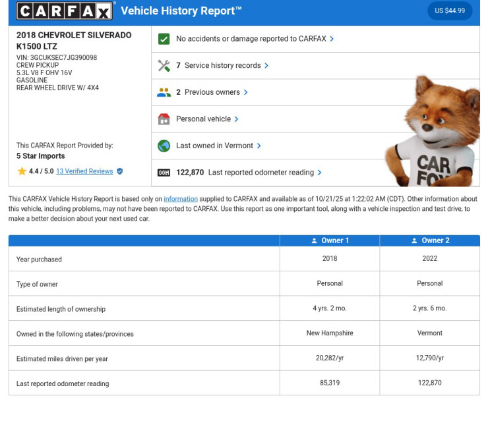Screen dimensions: 490x448
Task: Select the Owner 2 column header
Action: click(430, 240)
